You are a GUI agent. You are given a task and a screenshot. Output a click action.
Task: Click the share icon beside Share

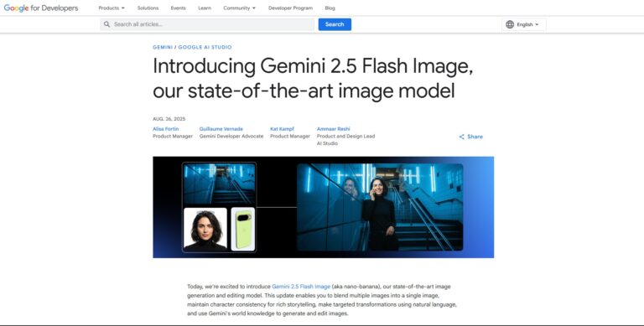(462, 137)
